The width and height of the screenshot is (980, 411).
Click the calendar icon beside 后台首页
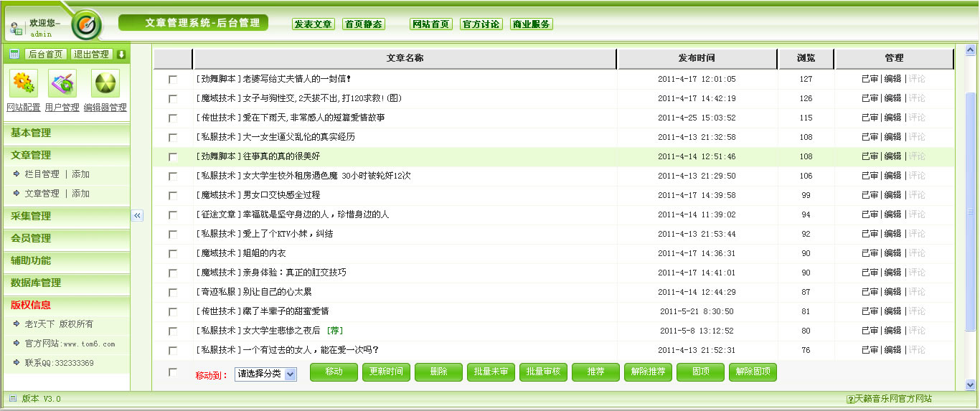(14, 55)
